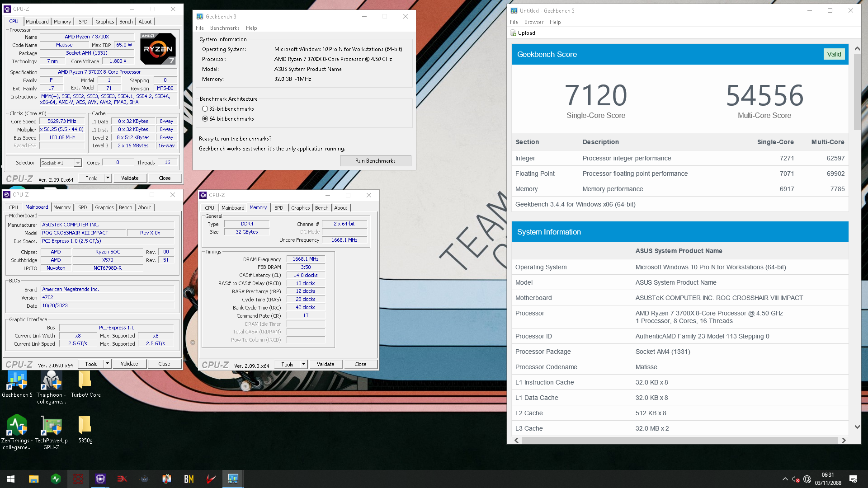Open the 5350g folder on desktop
This screenshot has width=868, height=488.
85,429
